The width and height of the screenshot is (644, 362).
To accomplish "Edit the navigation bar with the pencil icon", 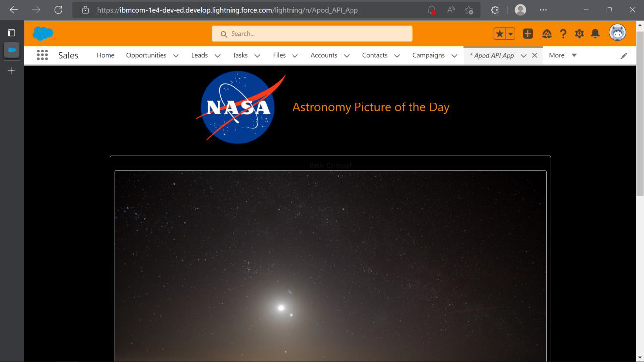I will [624, 55].
